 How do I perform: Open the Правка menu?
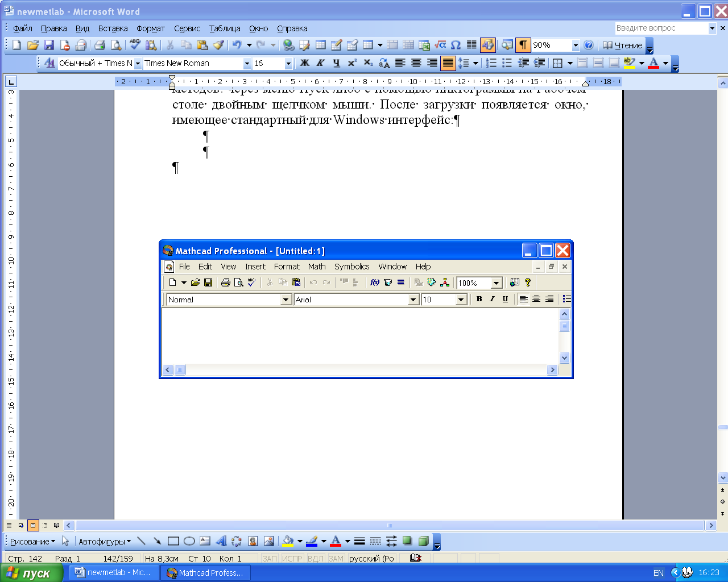tap(54, 28)
